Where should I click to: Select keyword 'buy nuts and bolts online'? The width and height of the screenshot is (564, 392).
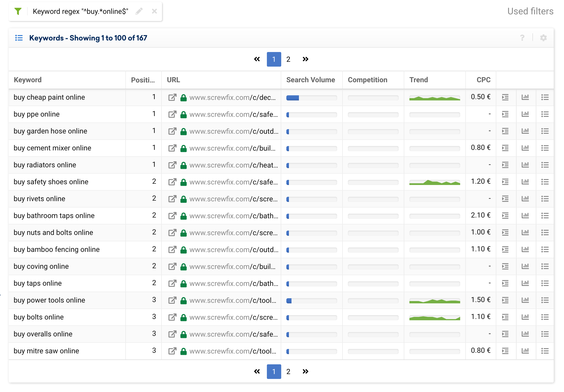[53, 233]
